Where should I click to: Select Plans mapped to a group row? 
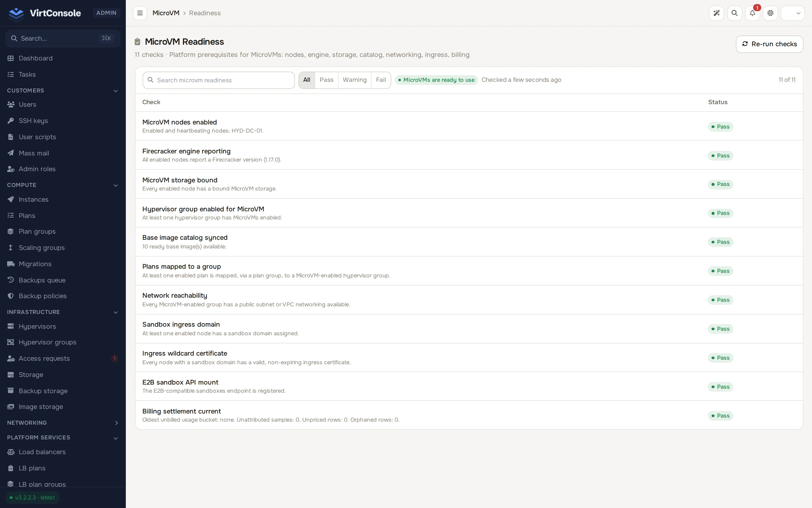click(x=469, y=271)
